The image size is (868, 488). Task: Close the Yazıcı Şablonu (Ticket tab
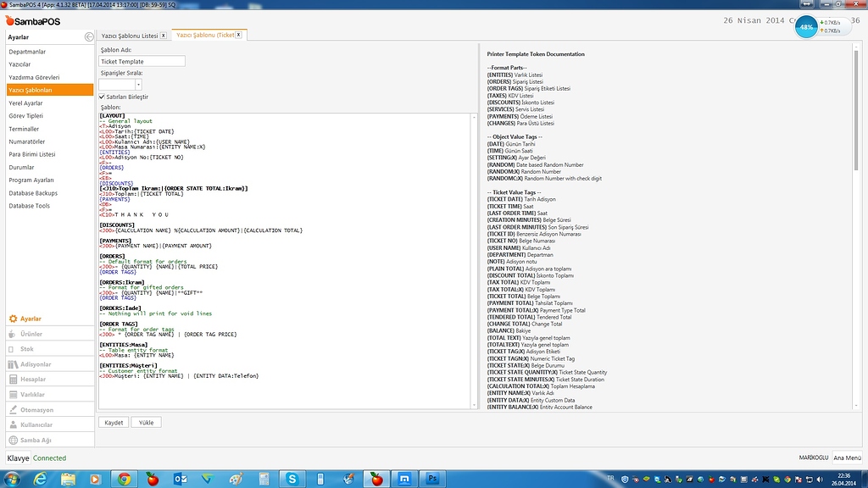pos(238,35)
